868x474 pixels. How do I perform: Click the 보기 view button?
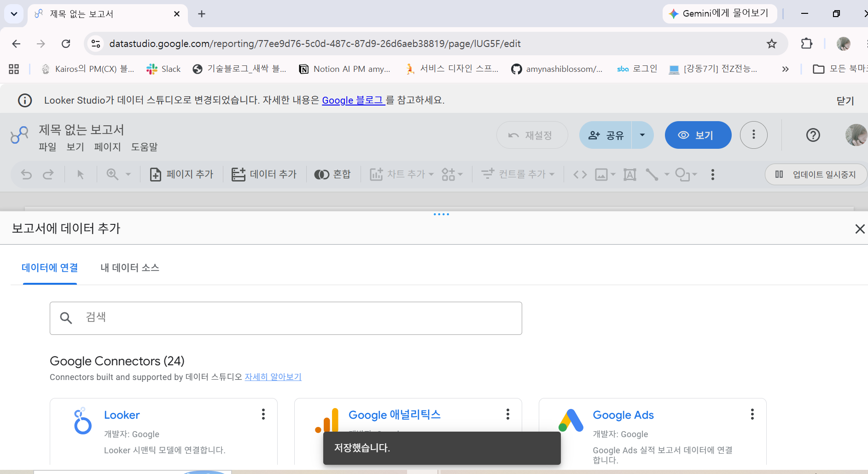pos(698,135)
